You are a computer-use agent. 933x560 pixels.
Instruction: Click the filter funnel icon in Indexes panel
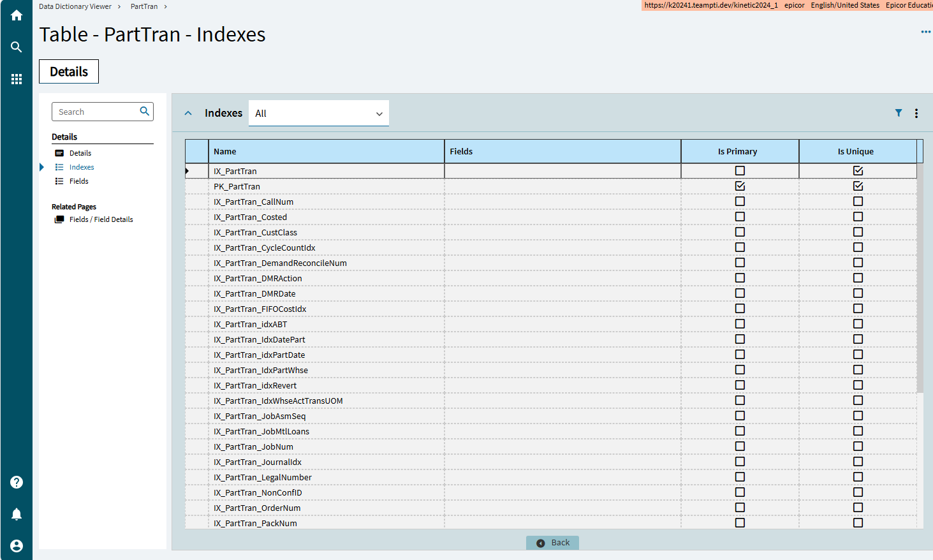pyautogui.click(x=899, y=113)
